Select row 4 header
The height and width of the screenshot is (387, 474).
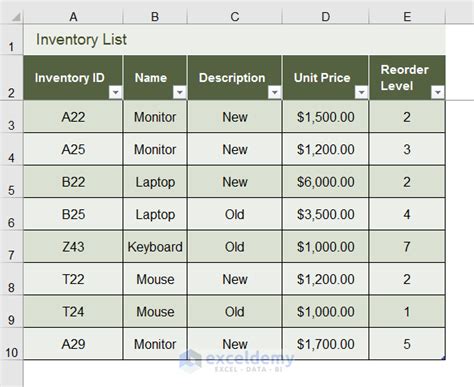click(x=11, y=149)
